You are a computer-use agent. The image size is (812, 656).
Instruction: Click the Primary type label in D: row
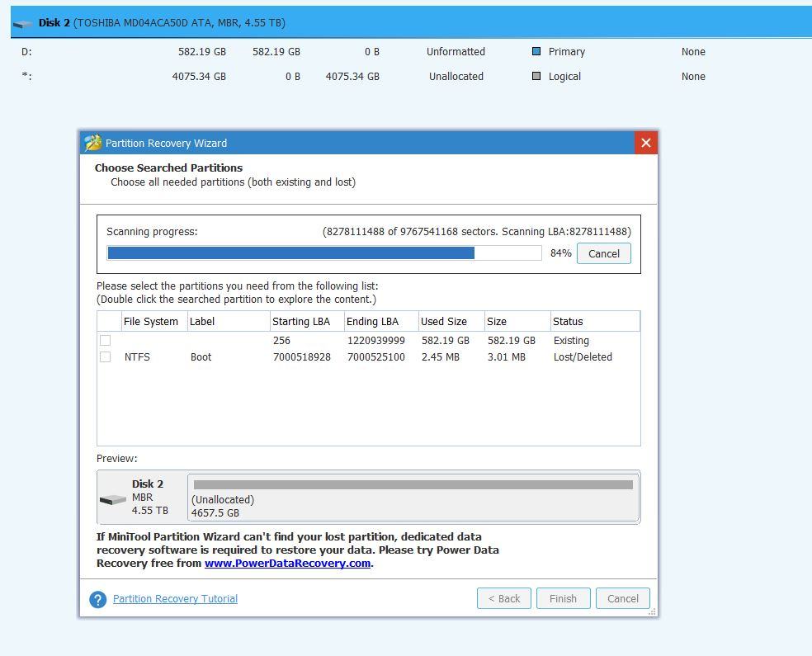(567, 51)
